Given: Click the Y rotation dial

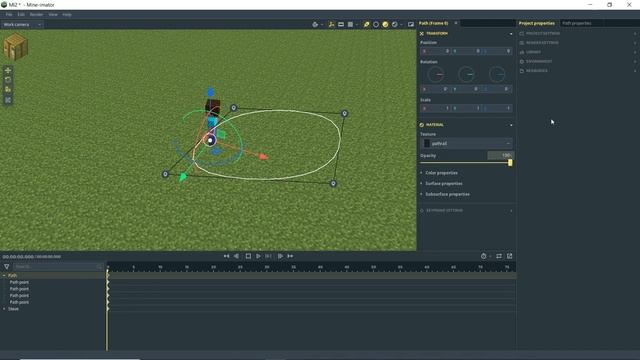Looking at the screenshot, I should pos(467,75).
